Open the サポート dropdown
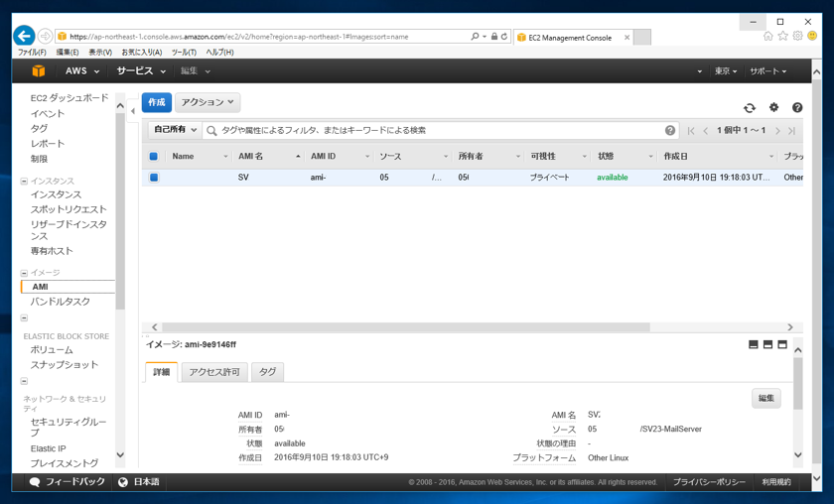 click(768, 70)
